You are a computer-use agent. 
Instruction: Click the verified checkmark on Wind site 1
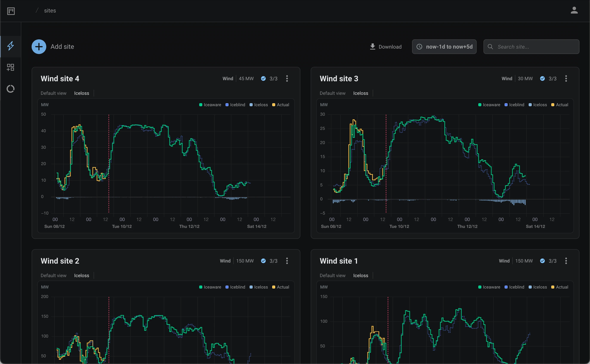pyautogui.click(x=542, y=261)
